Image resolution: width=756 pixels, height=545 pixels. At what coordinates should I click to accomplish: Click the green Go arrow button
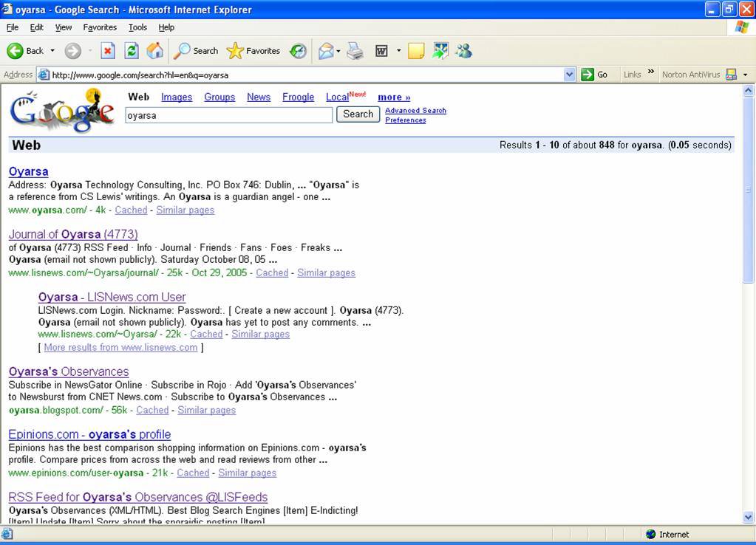pos(588,74)
